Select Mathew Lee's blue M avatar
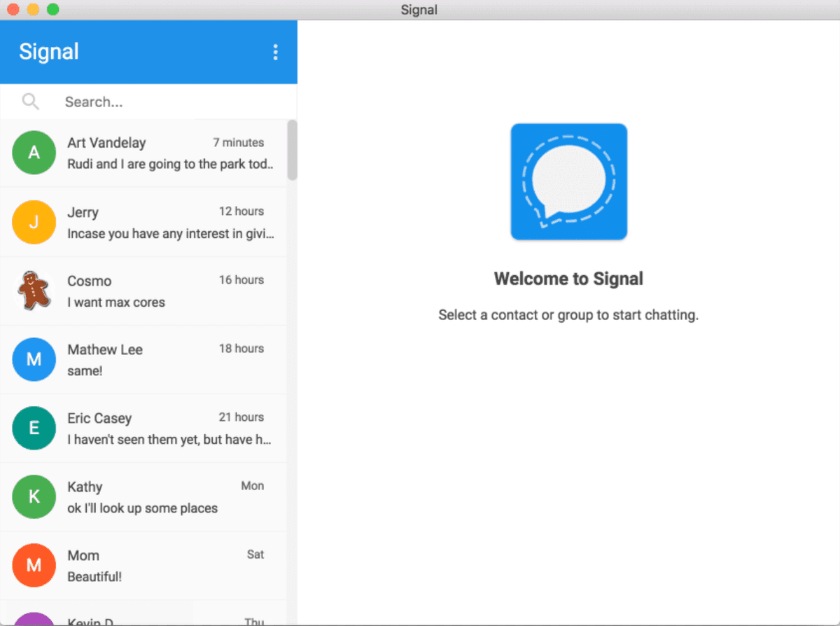 (34, 359)
